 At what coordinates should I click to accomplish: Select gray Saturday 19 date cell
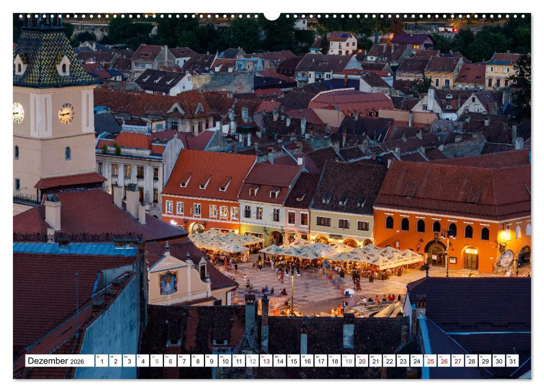click(348, 361)
